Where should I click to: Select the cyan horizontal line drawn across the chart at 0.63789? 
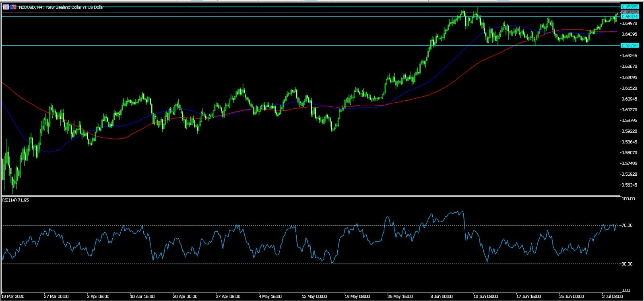coord(310,46)
